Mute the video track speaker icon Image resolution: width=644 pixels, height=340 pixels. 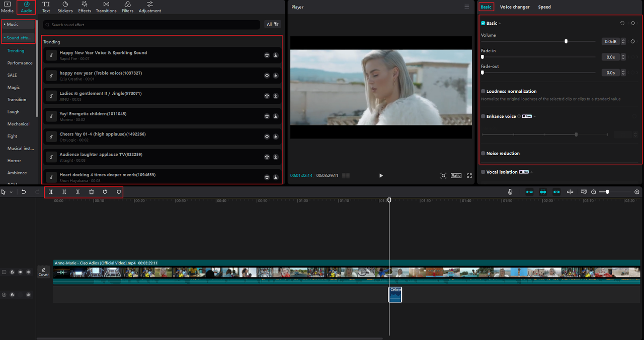pos(29,272)
